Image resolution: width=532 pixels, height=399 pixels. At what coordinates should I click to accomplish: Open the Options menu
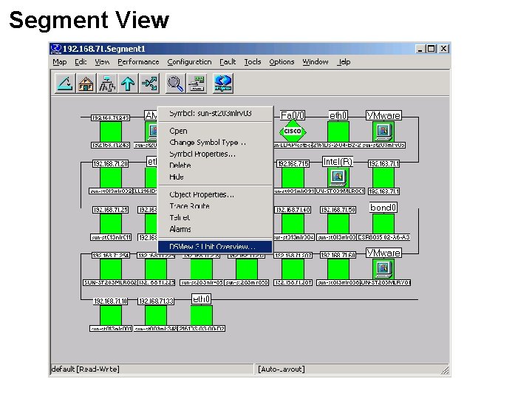[x=282, y=62]
